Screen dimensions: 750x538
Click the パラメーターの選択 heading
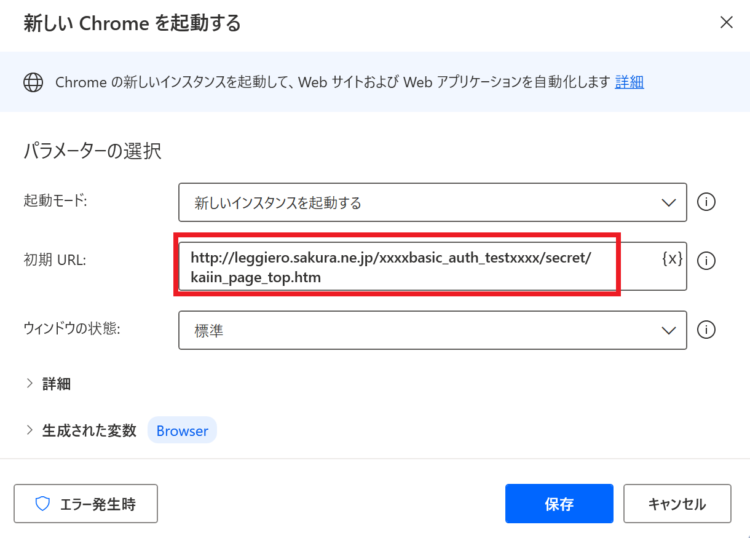click(x=92, y=151)
